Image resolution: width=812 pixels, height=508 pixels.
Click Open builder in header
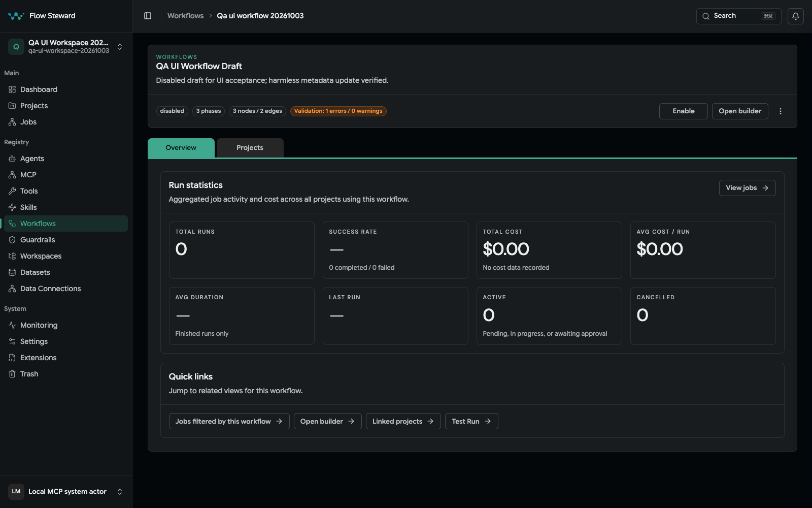tap(740, 111)
